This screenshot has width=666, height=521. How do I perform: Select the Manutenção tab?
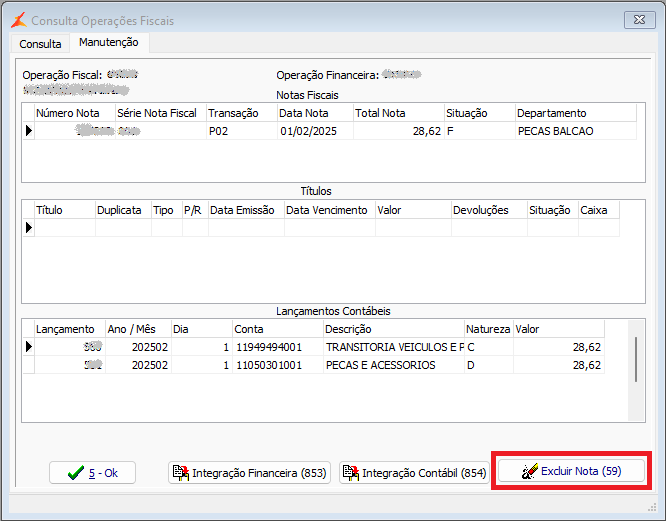pyautogui.click(x=109, y=42)
